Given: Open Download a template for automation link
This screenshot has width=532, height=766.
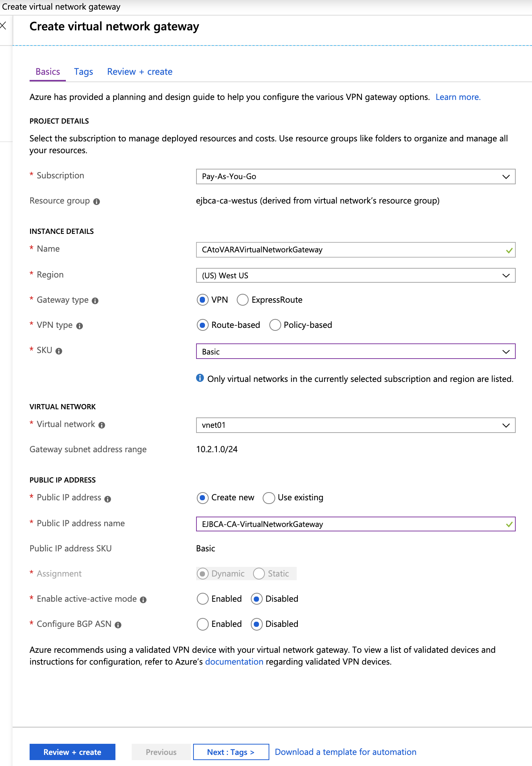Looking at the screenshot, I should click(346, 752).
